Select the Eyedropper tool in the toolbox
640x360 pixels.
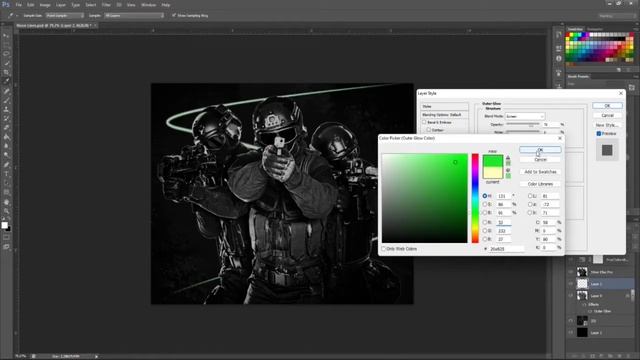pos(6,81)
